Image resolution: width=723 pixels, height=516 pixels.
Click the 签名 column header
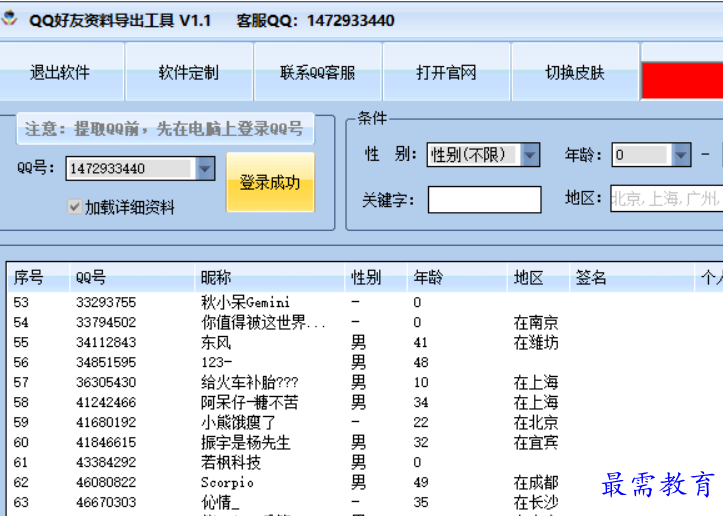point(632,278)
